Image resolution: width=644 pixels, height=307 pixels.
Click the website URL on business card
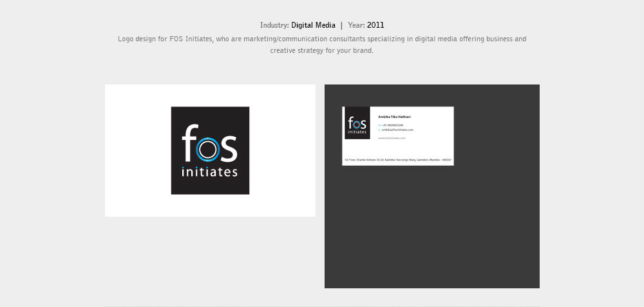[x=391, y=138]
